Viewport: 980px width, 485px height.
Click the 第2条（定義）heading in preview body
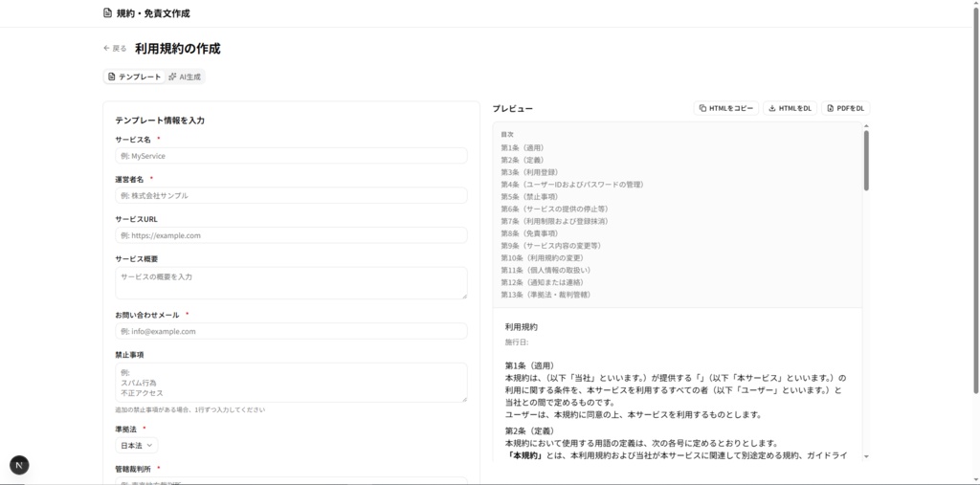tap(530, 431)
